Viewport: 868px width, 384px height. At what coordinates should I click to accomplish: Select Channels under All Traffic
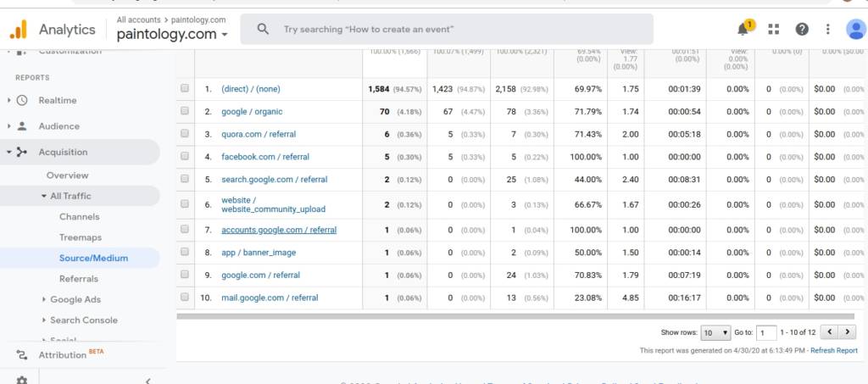coord(79,217)
